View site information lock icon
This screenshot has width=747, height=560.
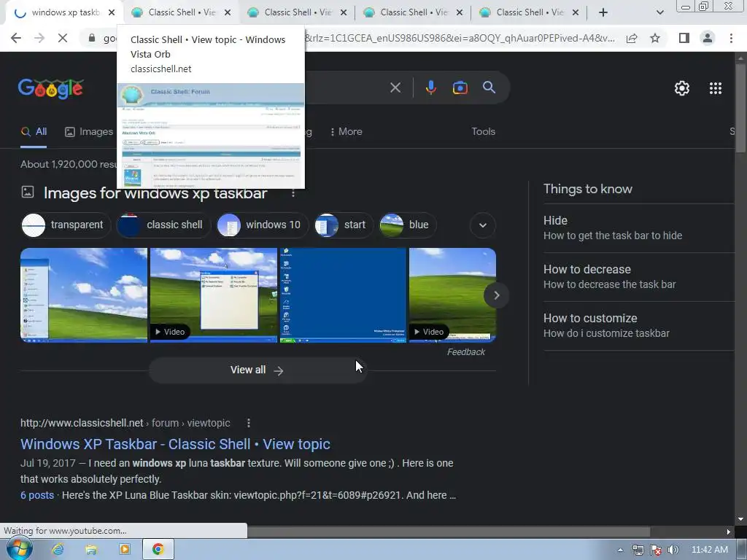pos(91,38)
